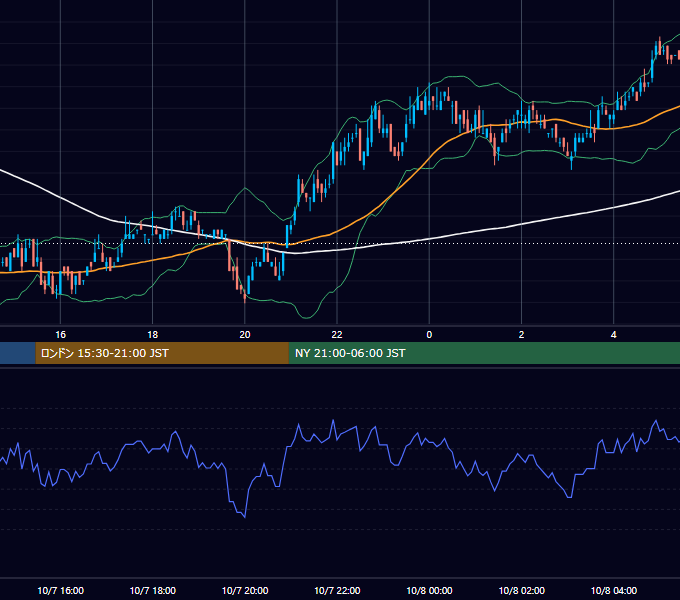Click the 20 hour label on price chart axis
Viewport: 680px width, 600px height.
tap(245, 335)
